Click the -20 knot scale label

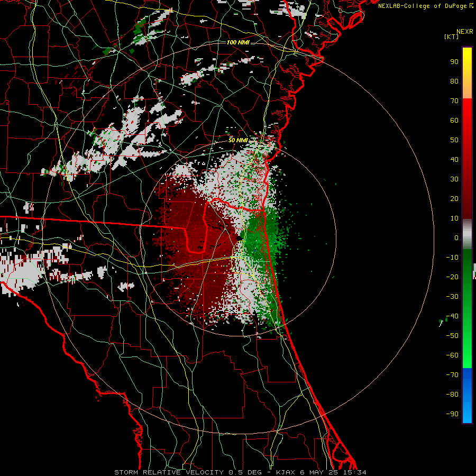tap(452, 277)
